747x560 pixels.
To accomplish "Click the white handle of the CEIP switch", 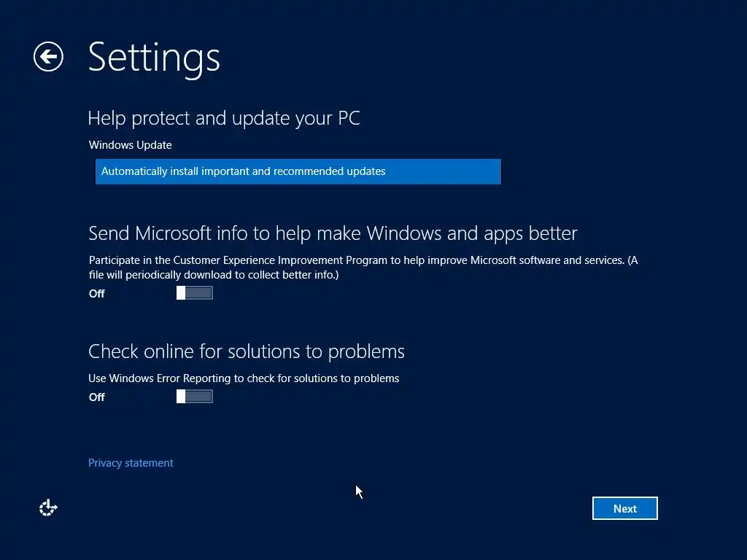I will tap(181, 293).
